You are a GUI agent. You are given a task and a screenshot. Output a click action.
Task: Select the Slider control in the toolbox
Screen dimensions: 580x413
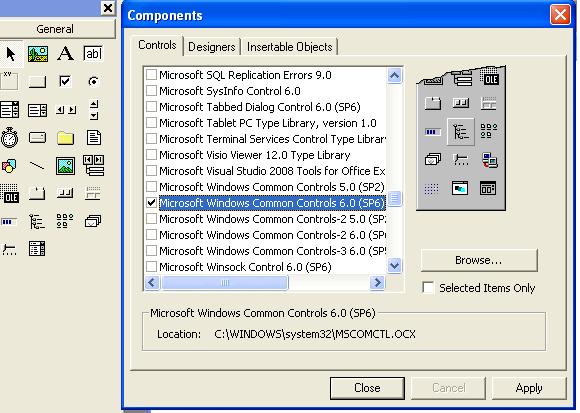coord(9,250)
